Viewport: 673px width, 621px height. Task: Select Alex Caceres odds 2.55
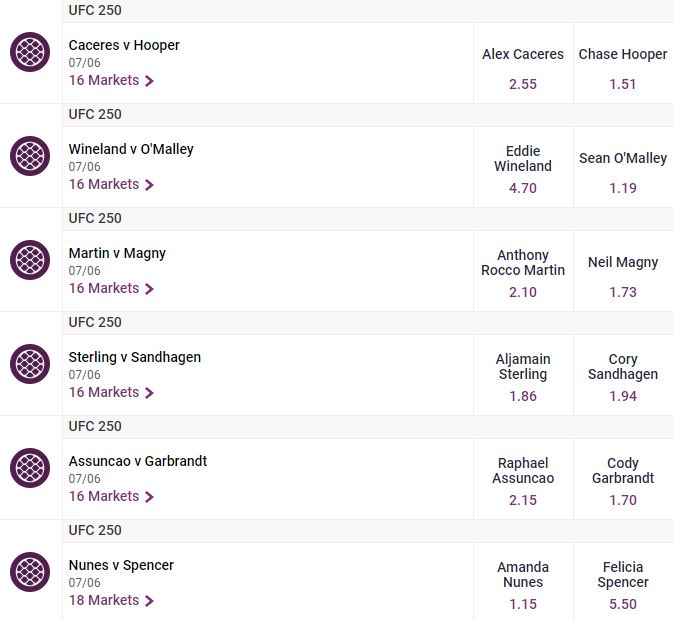523,64
